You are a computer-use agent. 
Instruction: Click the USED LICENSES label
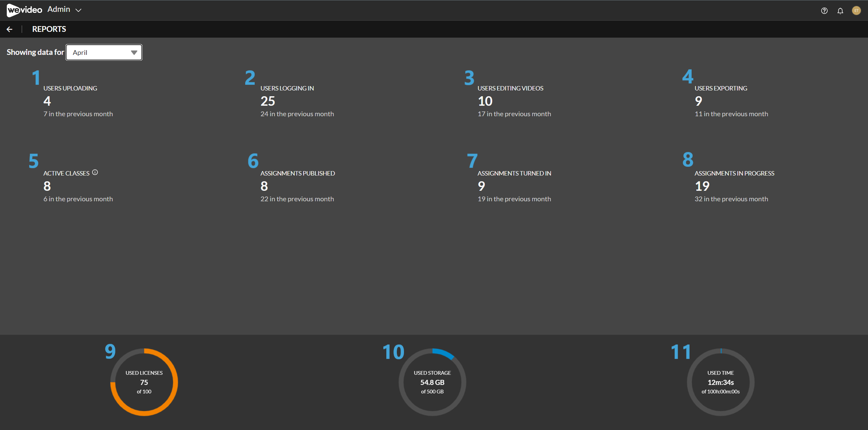tap(144, 373)
